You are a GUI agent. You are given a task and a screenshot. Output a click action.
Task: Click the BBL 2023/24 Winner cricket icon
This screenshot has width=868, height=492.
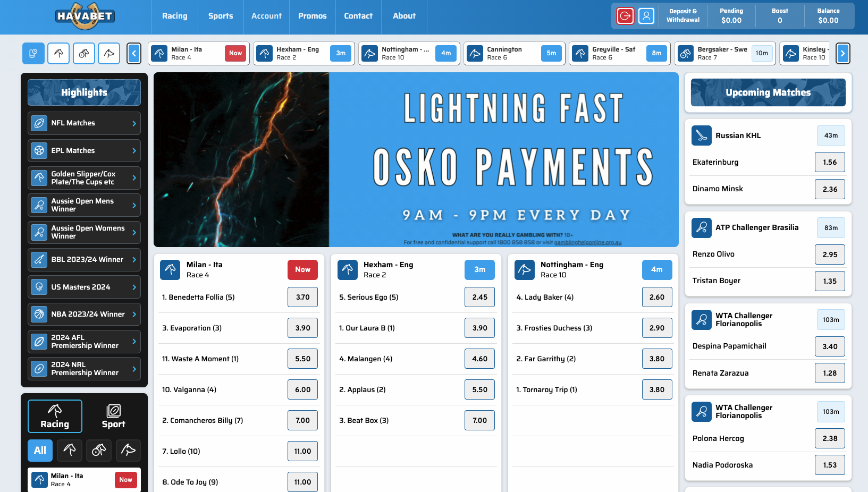tap(39, 260)
